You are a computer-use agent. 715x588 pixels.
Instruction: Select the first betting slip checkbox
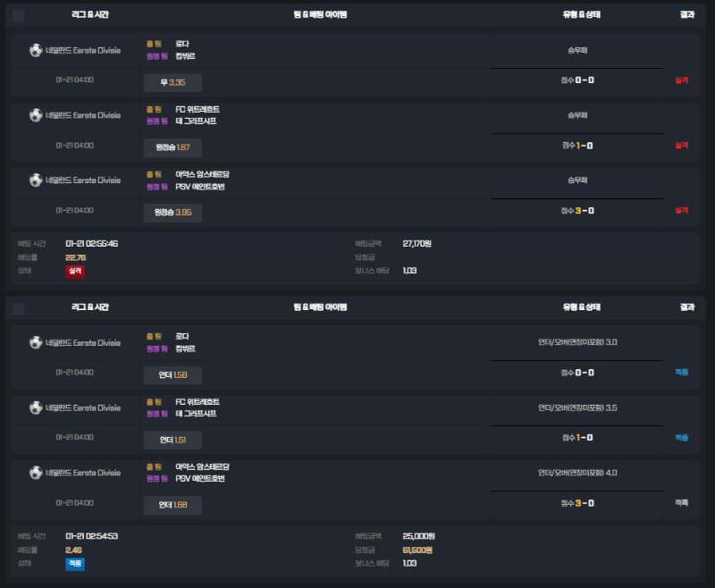tap(18, 16)
